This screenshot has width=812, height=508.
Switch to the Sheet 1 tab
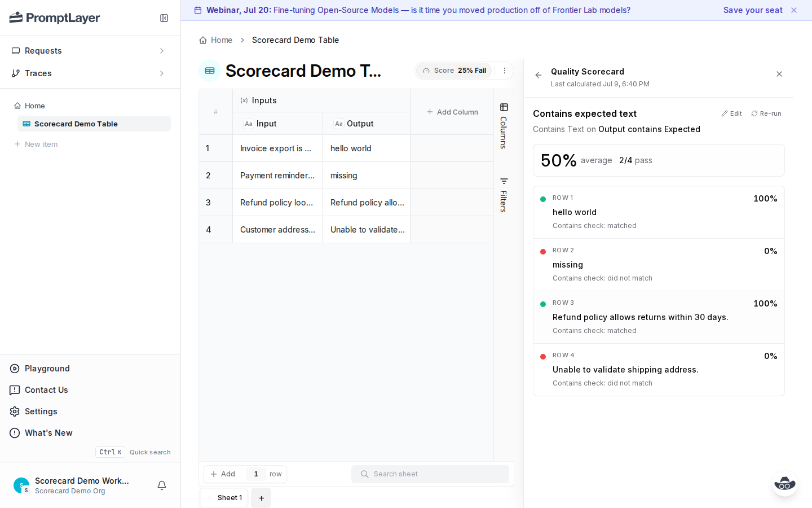pyautogui.click(x=224, y=498)
